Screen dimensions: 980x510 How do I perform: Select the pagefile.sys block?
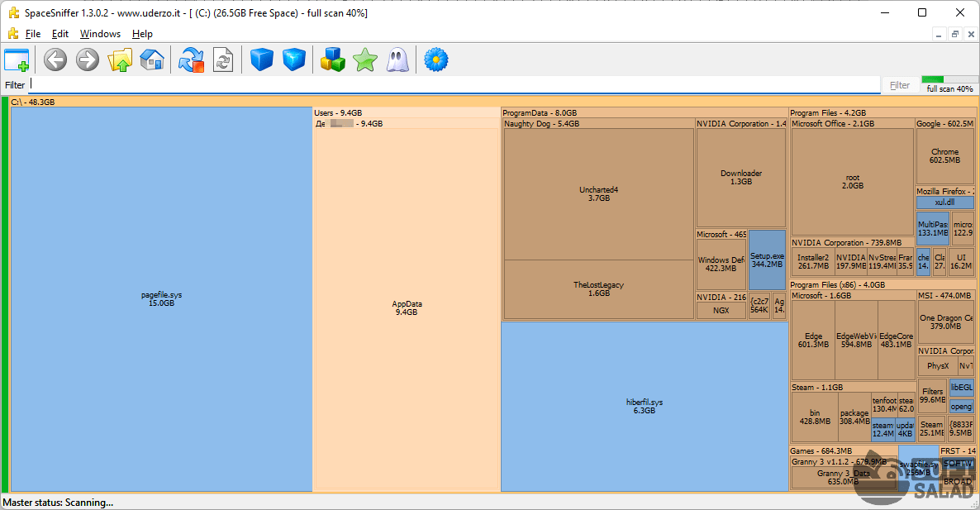(161, 299)
